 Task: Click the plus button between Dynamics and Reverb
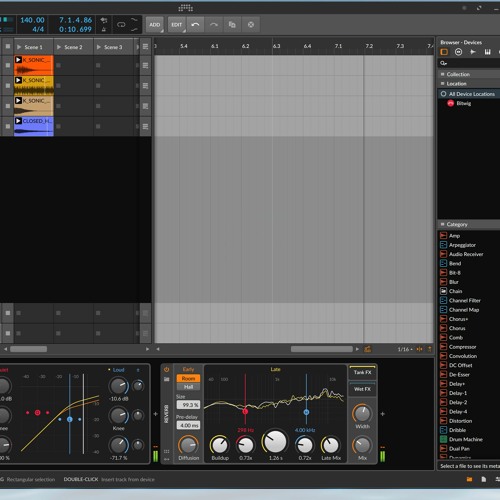click(155, 414)
